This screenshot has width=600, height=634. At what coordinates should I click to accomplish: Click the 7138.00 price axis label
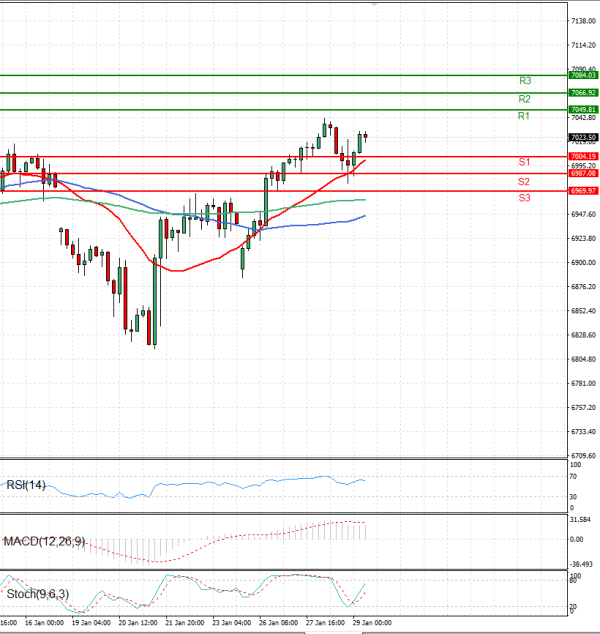coord(582,21)
